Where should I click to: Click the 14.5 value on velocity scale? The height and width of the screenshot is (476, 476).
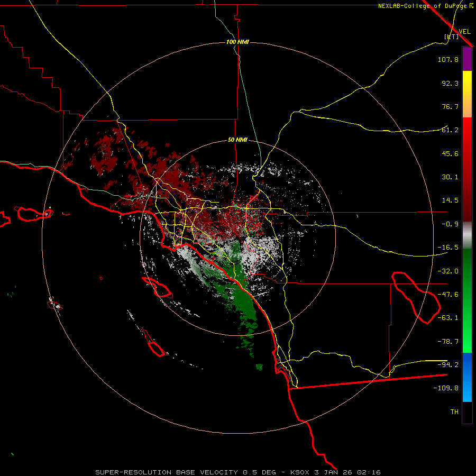click(450, 200)
